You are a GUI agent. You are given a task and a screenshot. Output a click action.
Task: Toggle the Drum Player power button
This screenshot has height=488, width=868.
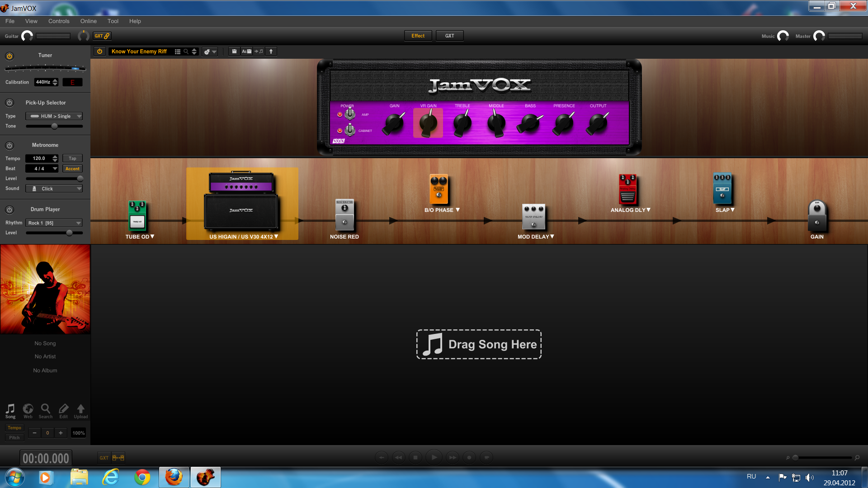(9, 210)
